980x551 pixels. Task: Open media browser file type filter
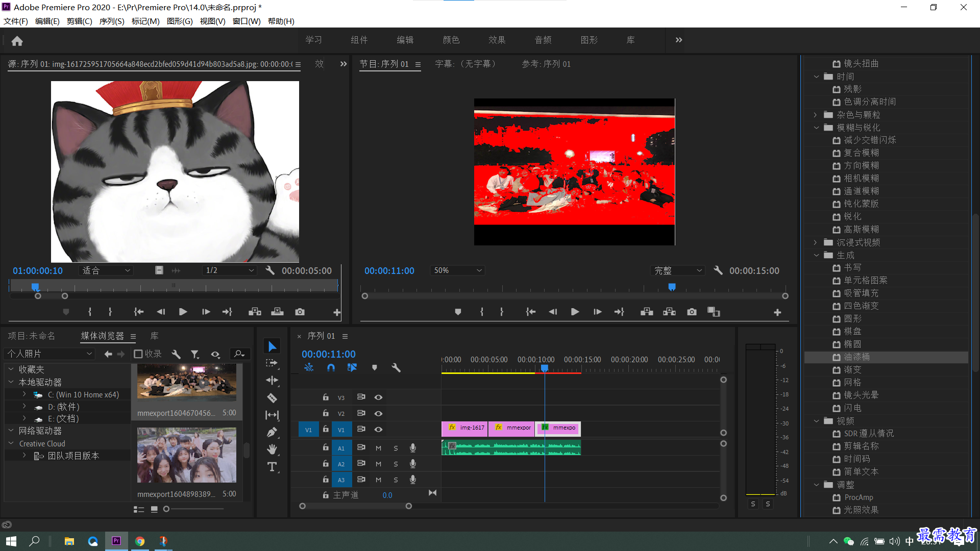click(195, 354)
